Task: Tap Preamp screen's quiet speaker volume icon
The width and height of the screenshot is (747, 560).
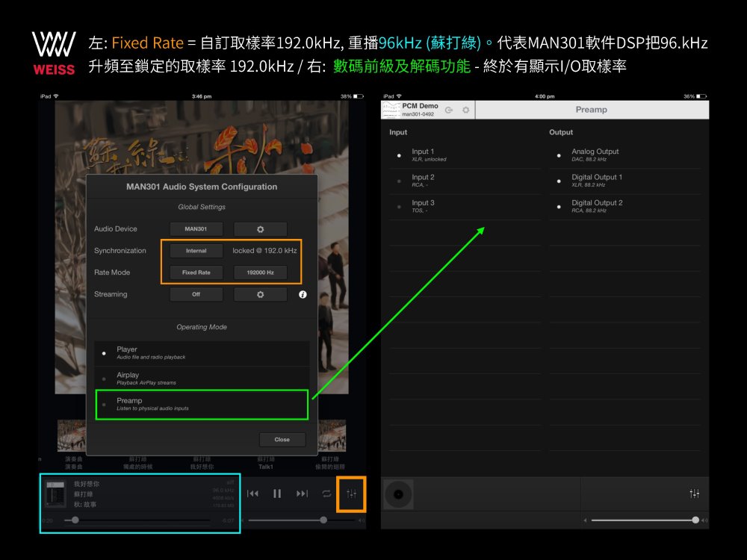Action: [585, 520]
